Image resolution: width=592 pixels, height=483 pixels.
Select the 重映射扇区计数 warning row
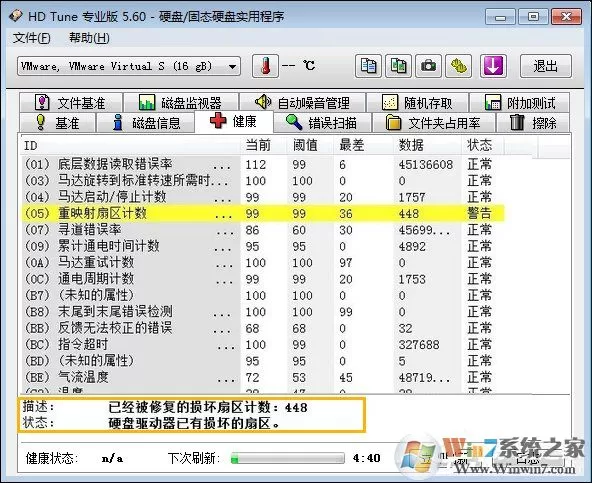(x=262, y=213)
